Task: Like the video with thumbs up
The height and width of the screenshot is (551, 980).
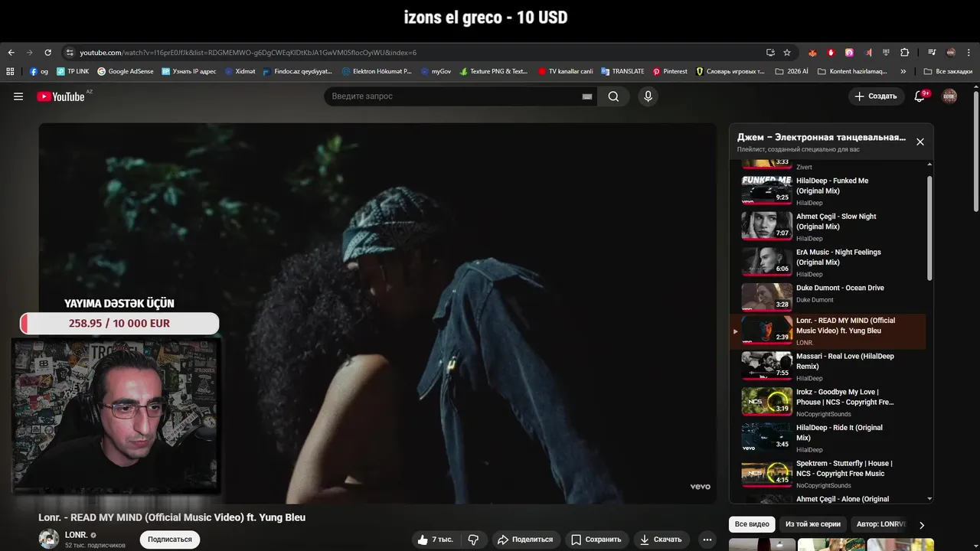Action: pos(435,540)
